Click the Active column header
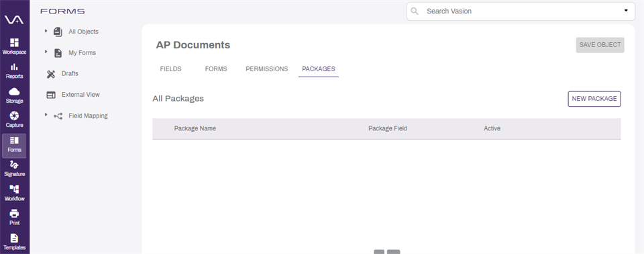Image resolution: width=644 pixels, height=254 pixels. click(492, 128)
